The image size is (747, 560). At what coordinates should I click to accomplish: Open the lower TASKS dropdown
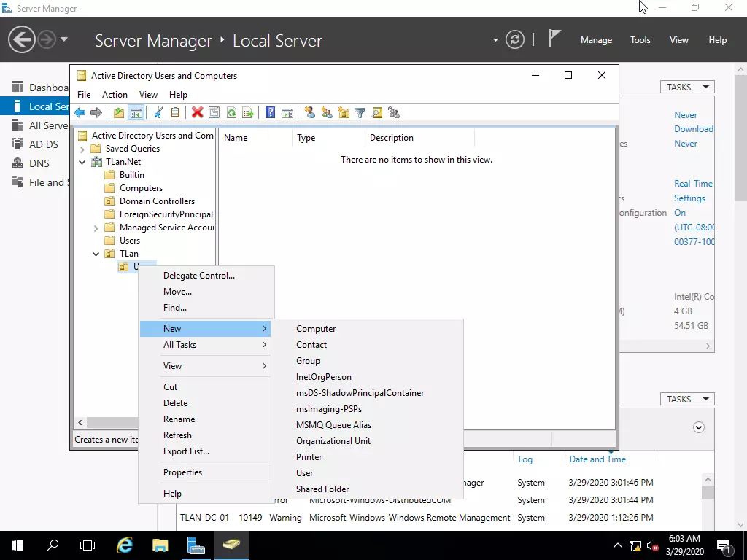pos(687,399)
